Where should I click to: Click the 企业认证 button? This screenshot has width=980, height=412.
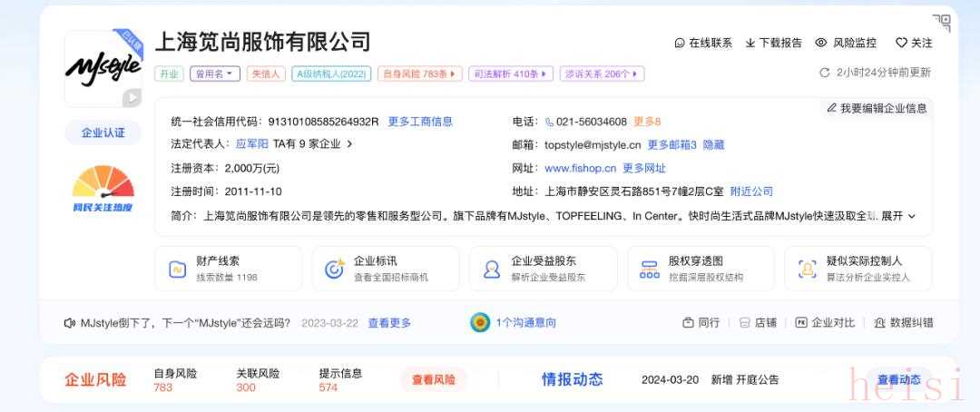pos(103,132)
